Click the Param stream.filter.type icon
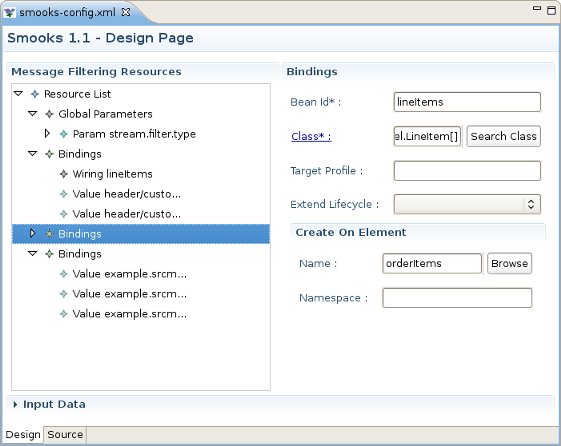Viewport: 561px width, 446px height. 63,134
